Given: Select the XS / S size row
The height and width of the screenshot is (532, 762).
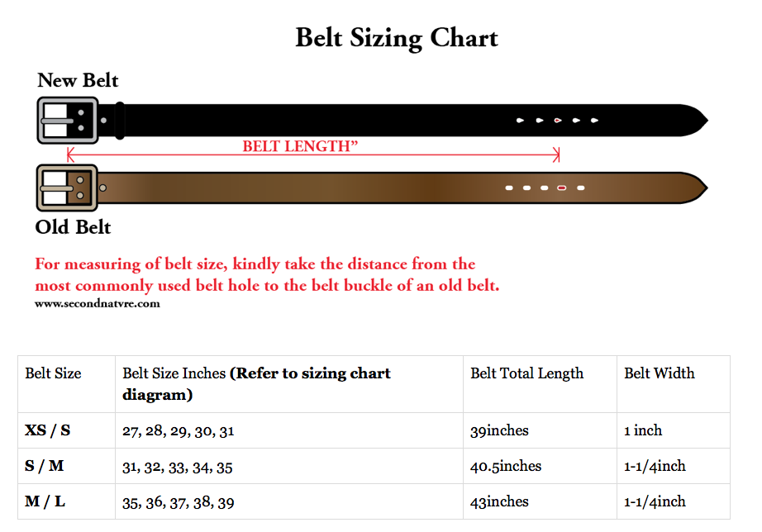Looking at the screenshot, I should click(x=374, y=430).
